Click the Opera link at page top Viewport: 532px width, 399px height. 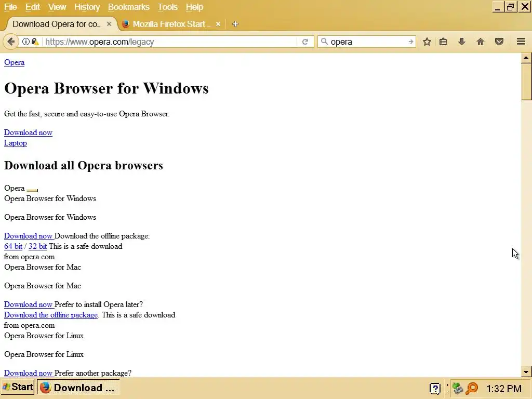tap(14, 62)
